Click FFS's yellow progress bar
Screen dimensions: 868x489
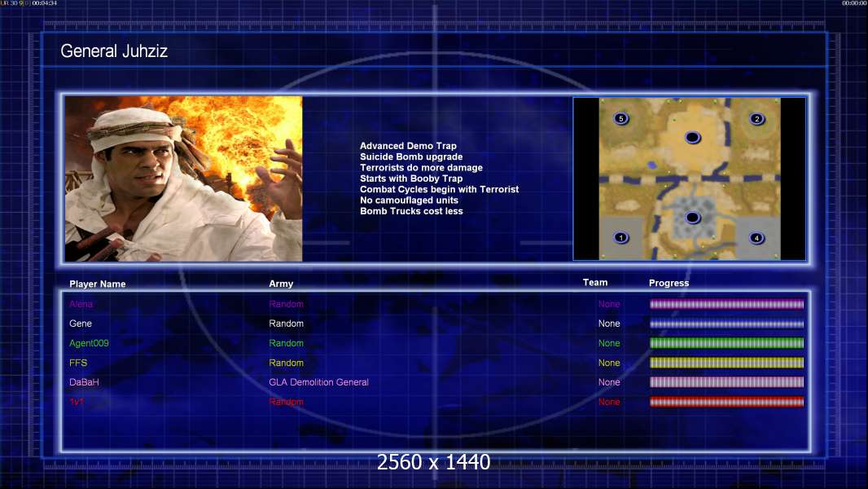tap(726, 363)
